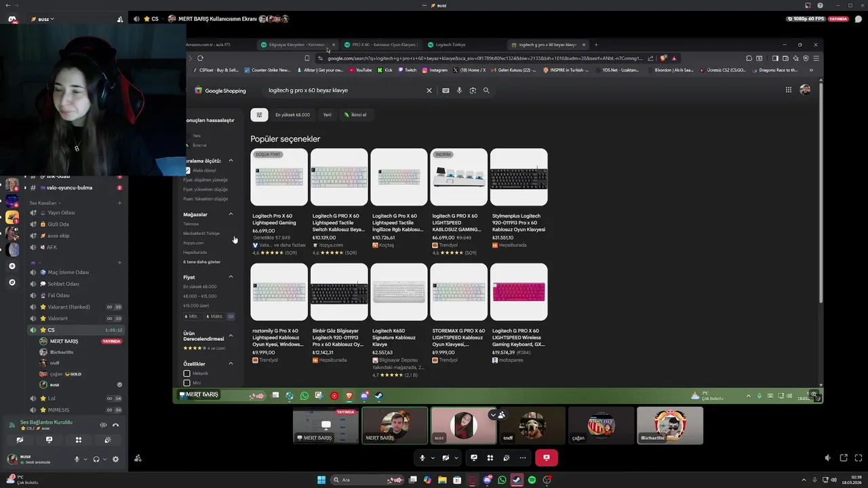The width and height of the screenshot is (868, 488).
Task: Open WhatsApp from Windows taskbar
Action: tap(502, 480)
